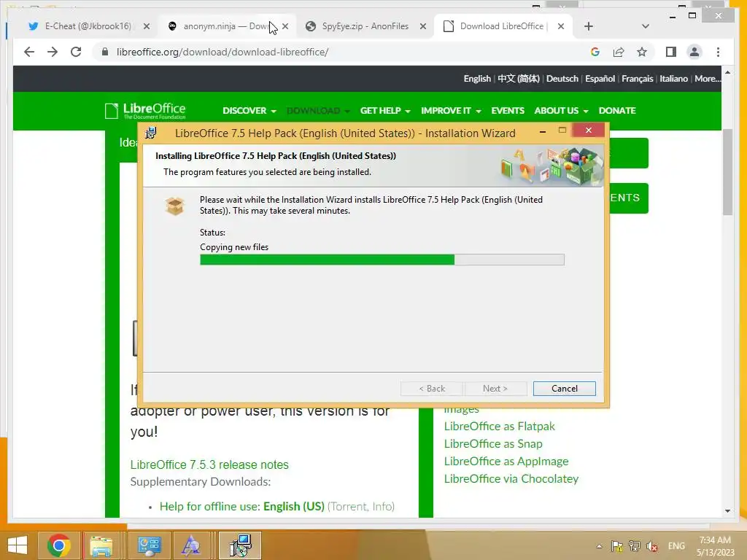Click the muted volume tray icon
Image resolution: width=747 pixels, height=560 pixels.
point(652,546)
